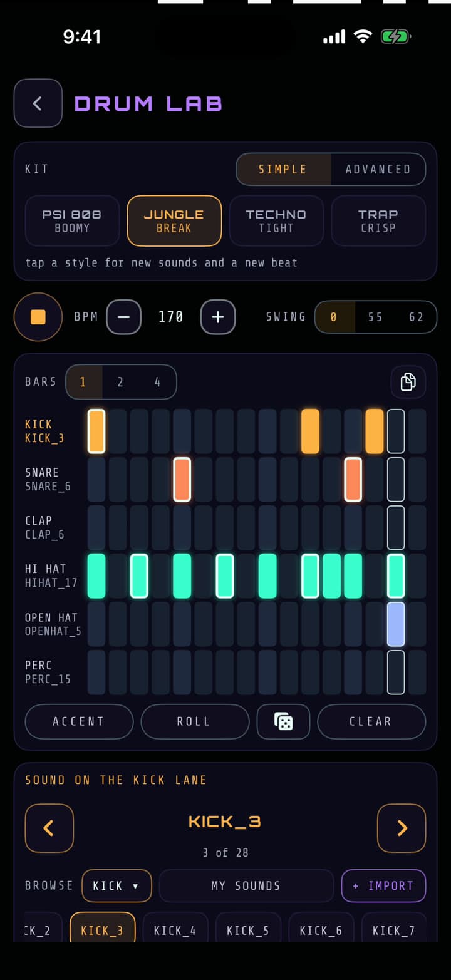The image size is (451, 980).
Task: Choose the PSI 808 Boomy kit
Action: tap(72, 221)
